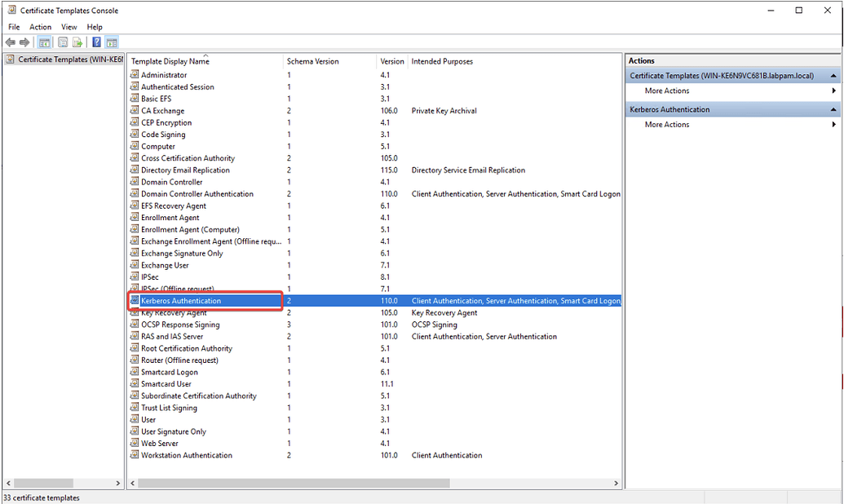Click the Back navigation arrow
This screenshot has height=504, width=844.
(11, 42)
